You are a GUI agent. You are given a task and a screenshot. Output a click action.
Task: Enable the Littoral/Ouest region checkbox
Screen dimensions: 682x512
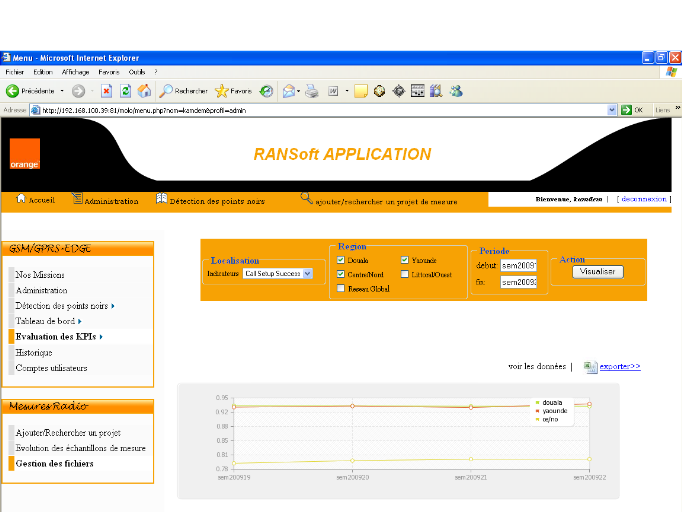pyautogui.click(x=404, y=274)
